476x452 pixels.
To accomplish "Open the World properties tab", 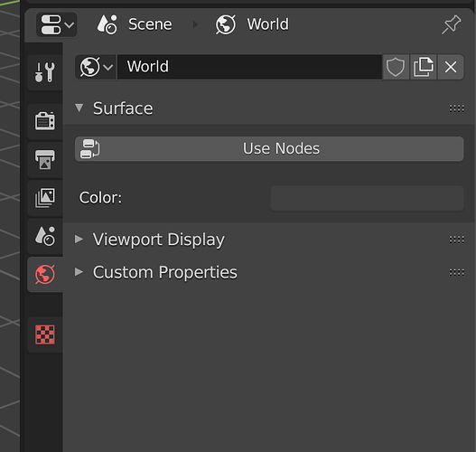I will 45,274.
